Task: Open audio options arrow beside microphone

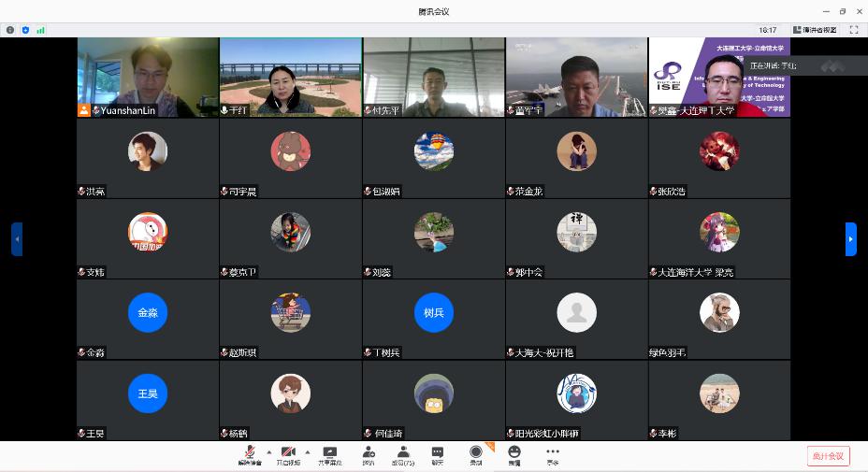Action: pos(269,451)
